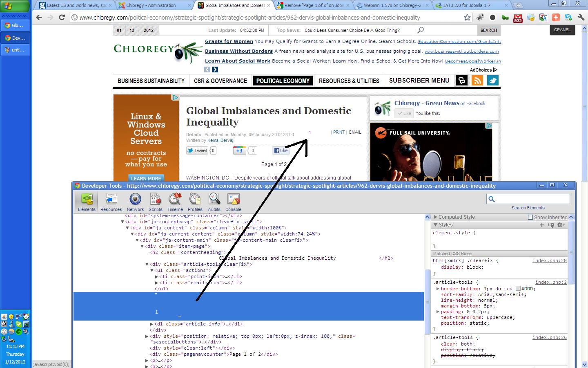Open the Audits panel in Developer Tools

coord(214,202)
